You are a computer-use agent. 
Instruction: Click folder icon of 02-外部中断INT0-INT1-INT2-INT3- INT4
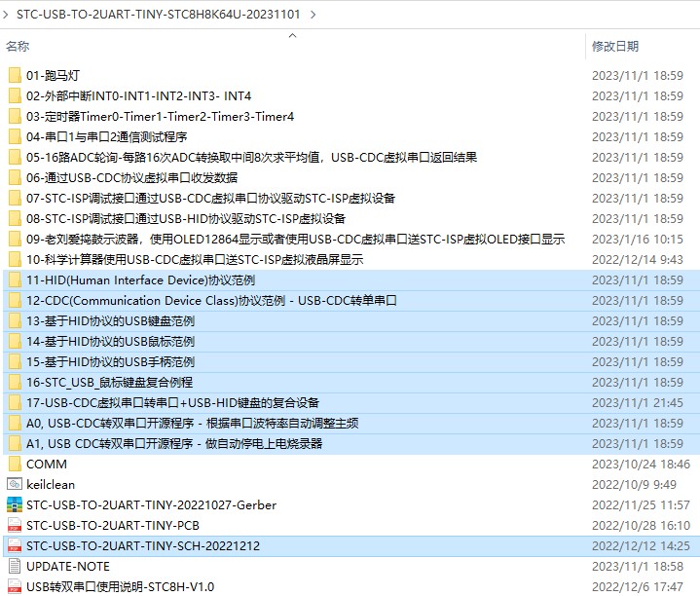[15, 96]
